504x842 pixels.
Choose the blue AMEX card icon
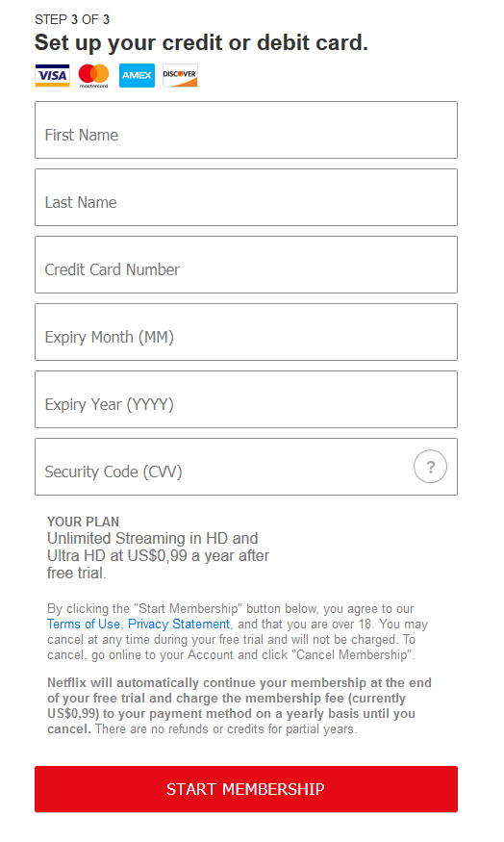coord(137,75)
